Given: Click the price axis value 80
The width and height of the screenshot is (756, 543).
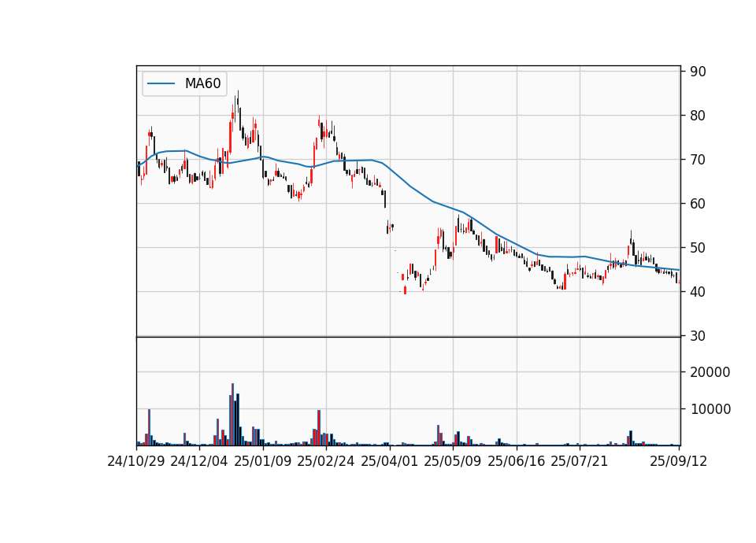Looking at the screenshot, I should pos(699,116).
